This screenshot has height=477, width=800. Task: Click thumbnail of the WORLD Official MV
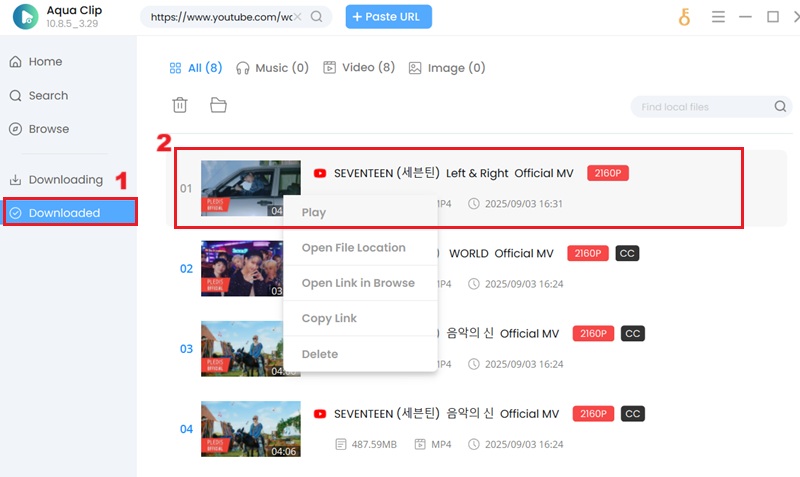250,268
